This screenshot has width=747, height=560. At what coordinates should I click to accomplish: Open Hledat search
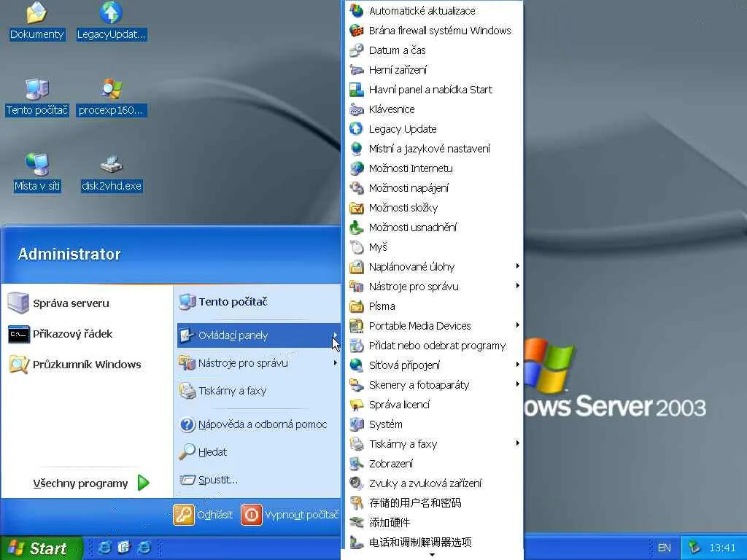[x=259, y=452]
